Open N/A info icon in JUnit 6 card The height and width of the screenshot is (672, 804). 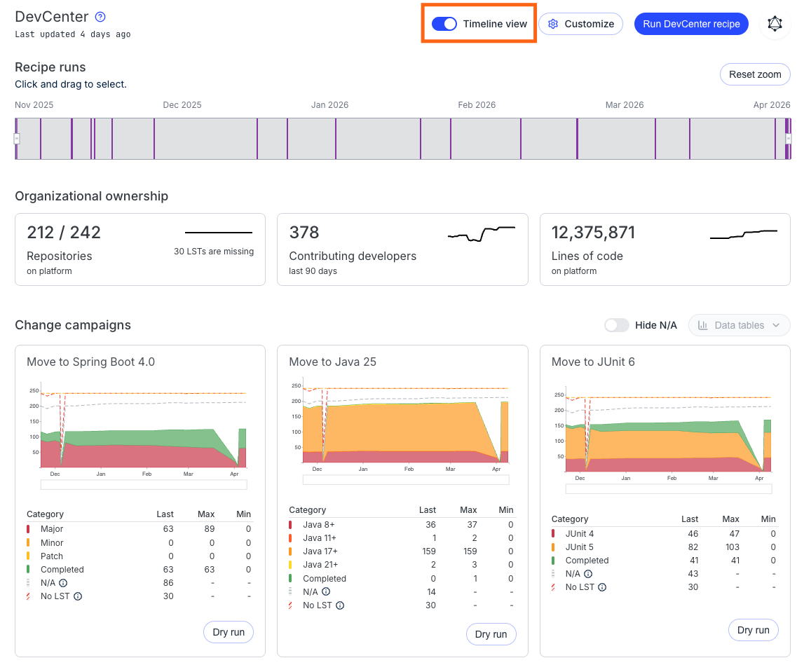[588, 574]
